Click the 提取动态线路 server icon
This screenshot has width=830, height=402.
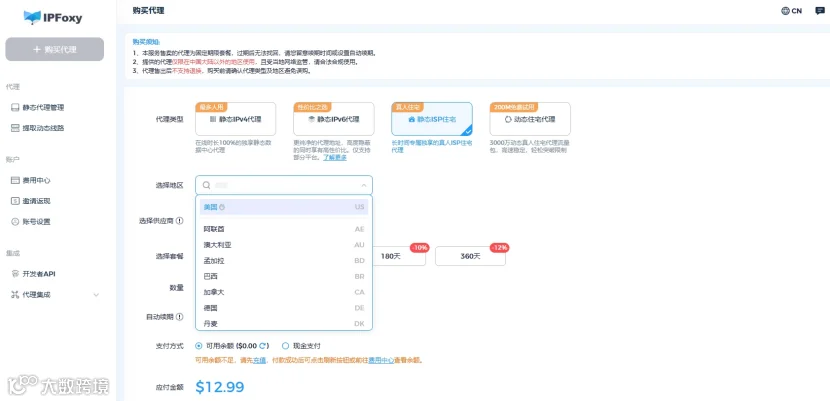point(15,128)
